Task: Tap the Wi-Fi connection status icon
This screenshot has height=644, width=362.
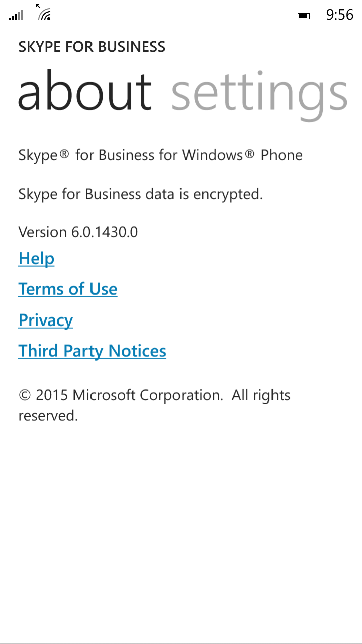Action: pyautogui.click(x=45, y=15)
